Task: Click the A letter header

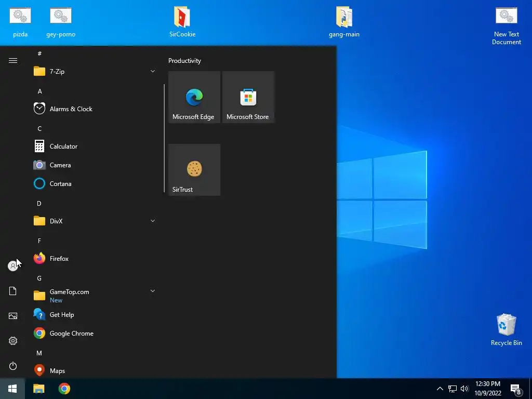Action: [x=39, y=91]
